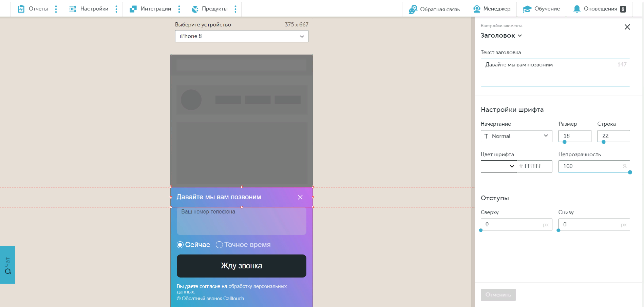644x307 pixels.
Task: Click the Отменить button
Action: [x=498, y=294]
